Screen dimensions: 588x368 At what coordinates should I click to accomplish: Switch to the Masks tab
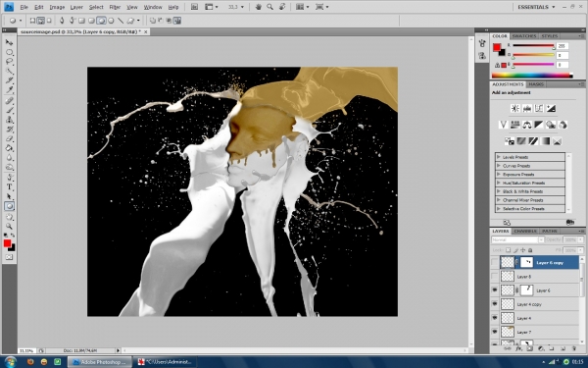[536, 84]
